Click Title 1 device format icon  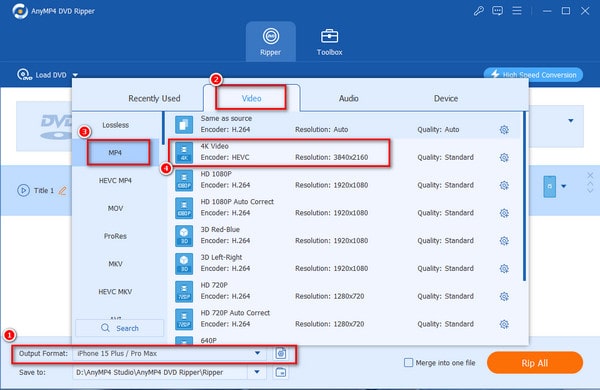click(x=549, y=186)
